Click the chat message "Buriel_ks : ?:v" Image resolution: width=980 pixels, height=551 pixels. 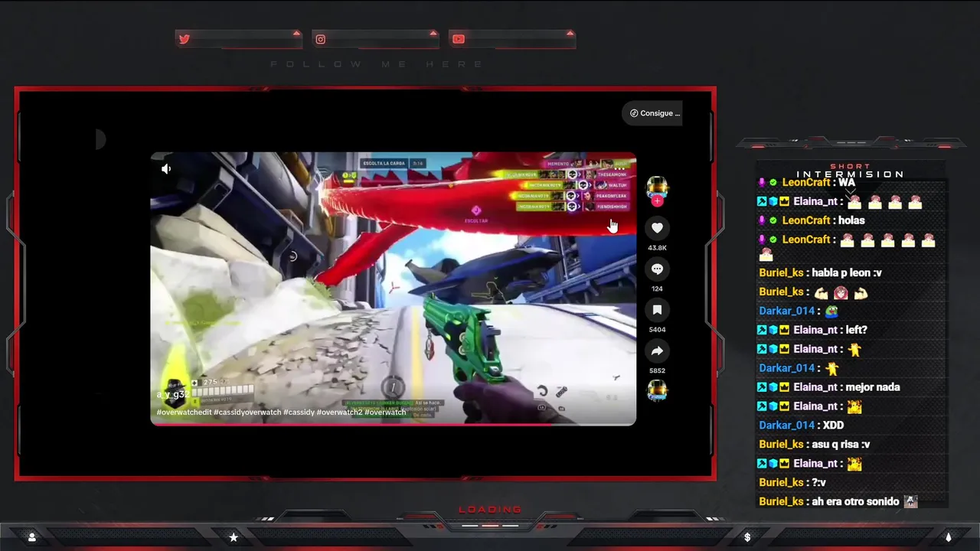[792, 483]
